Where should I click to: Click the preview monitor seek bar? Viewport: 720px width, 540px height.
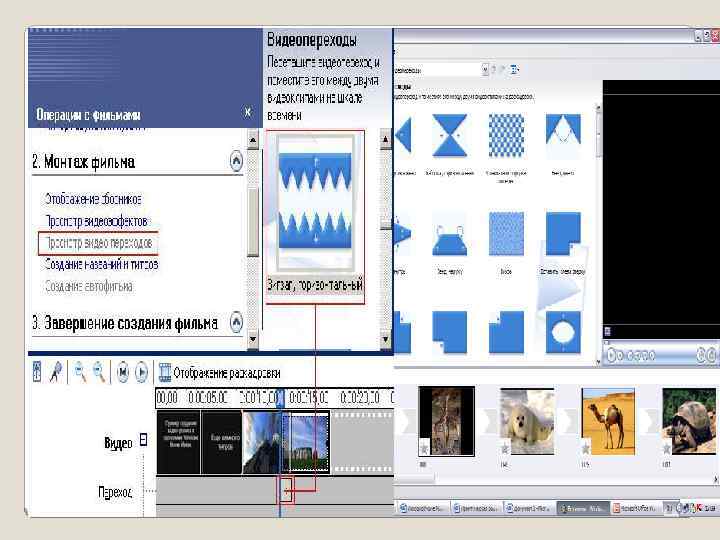pyautogui.click(x=661, y=342)
